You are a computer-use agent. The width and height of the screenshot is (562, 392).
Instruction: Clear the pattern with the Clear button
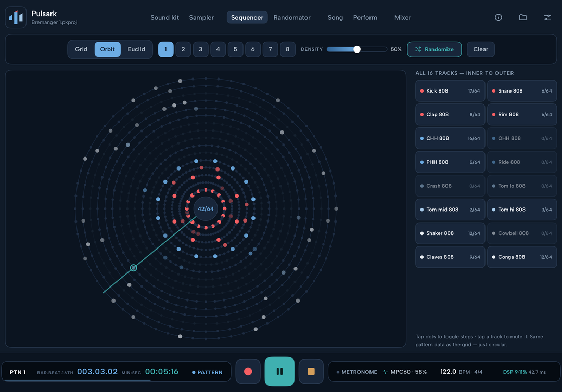(x=480, y=49)
